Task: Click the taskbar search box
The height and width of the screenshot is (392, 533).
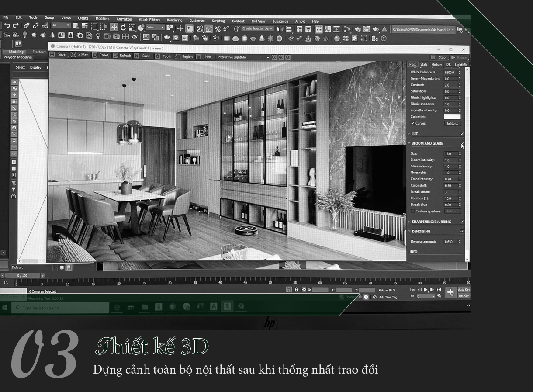Action: coord(60,308)
